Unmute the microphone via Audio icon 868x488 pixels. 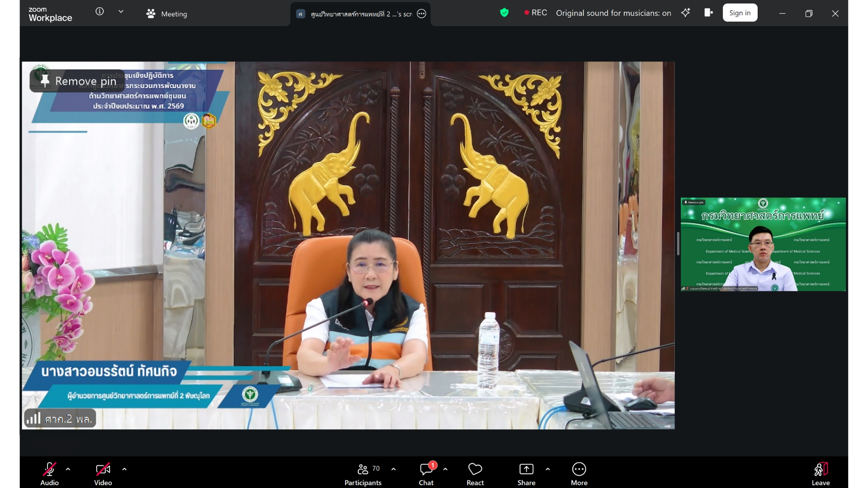(x=49, y=470)
